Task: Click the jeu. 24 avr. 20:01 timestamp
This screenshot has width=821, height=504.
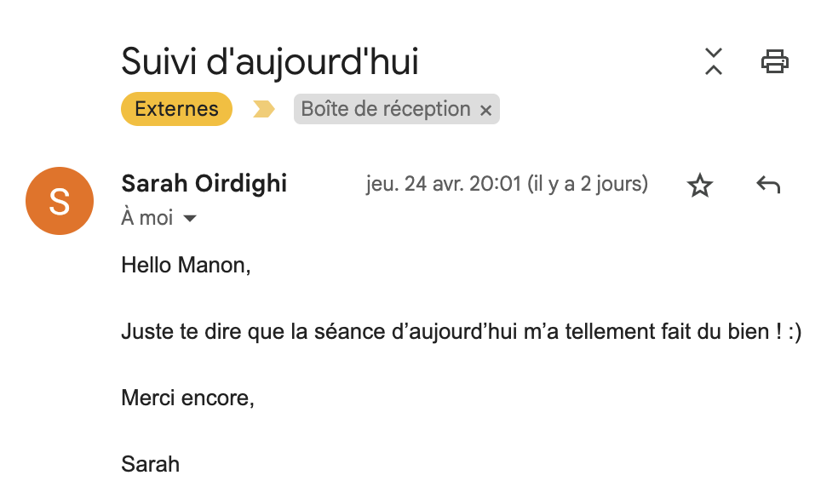Action: [x=444, y=184]
